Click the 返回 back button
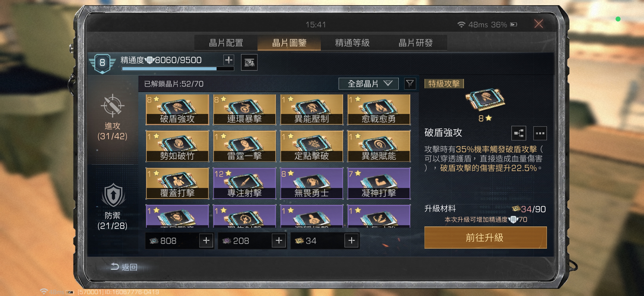The image size is (644, 296). (124, 267)
